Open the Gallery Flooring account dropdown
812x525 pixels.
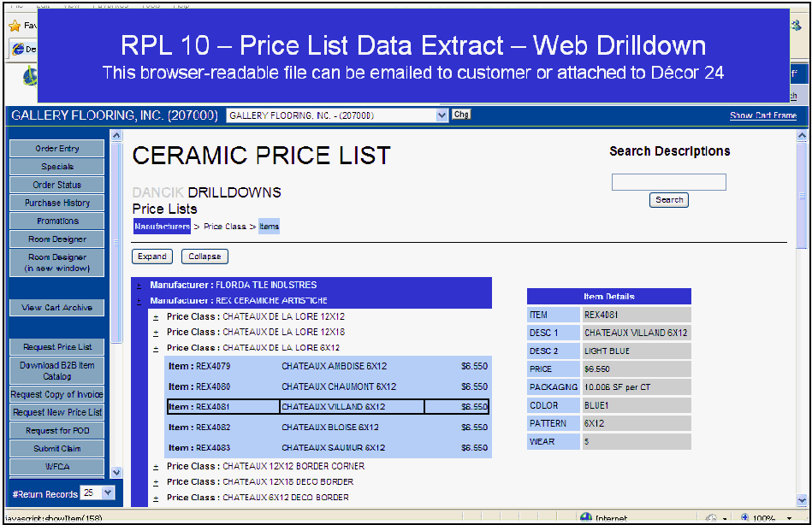(442, 115)
